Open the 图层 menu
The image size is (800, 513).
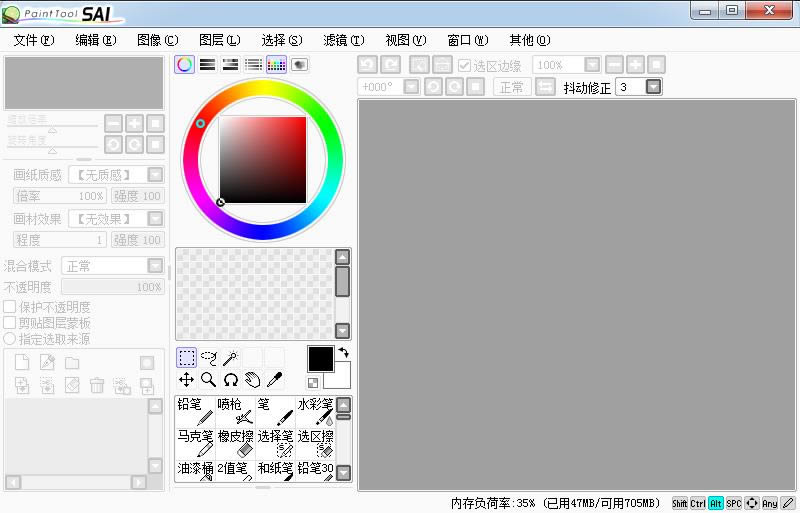tap(219, 40)
